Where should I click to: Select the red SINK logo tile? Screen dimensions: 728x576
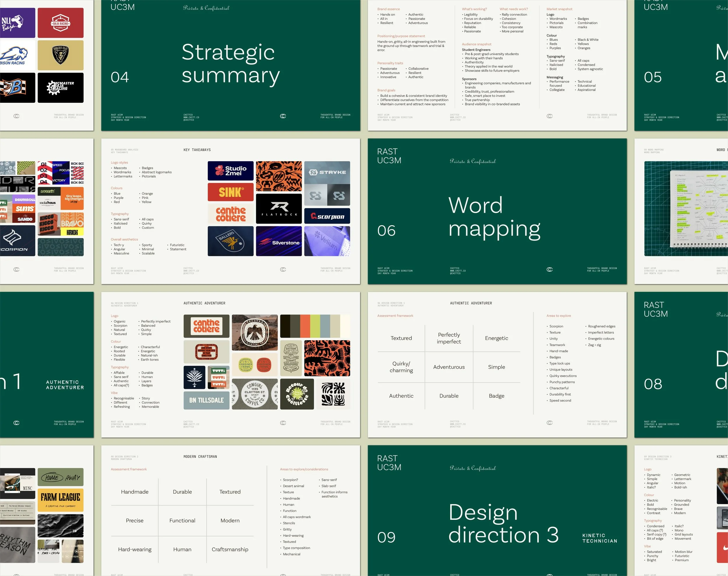pos(230,192)
